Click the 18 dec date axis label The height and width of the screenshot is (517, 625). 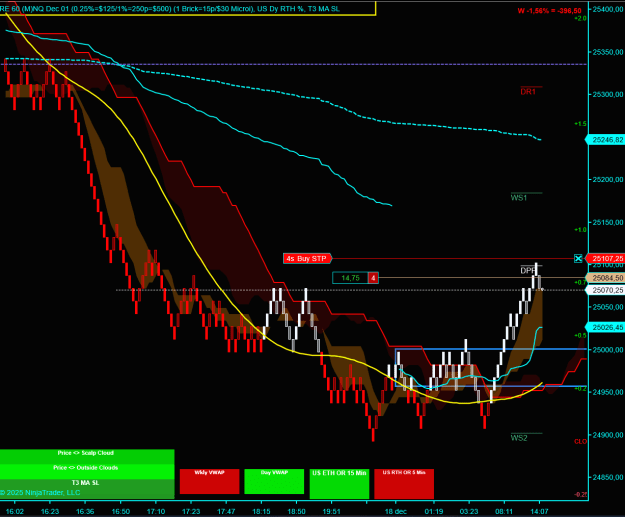pos(395,511)
